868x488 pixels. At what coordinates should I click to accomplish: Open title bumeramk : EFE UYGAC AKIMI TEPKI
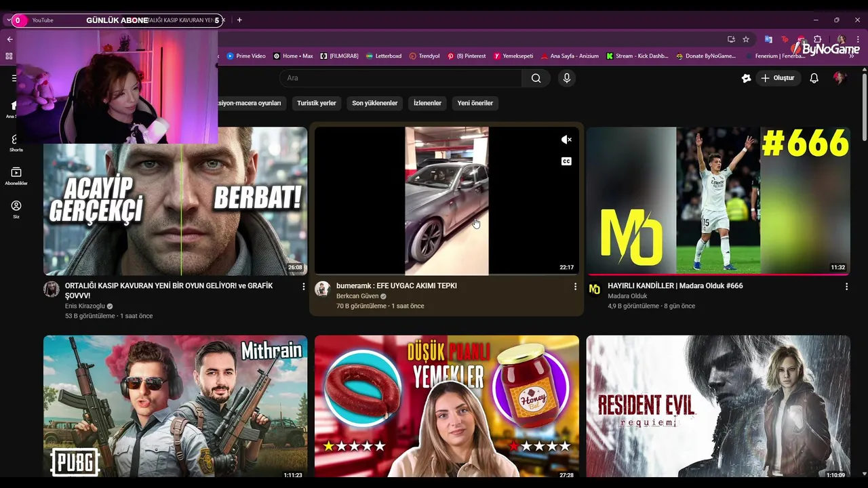point(397,286)
